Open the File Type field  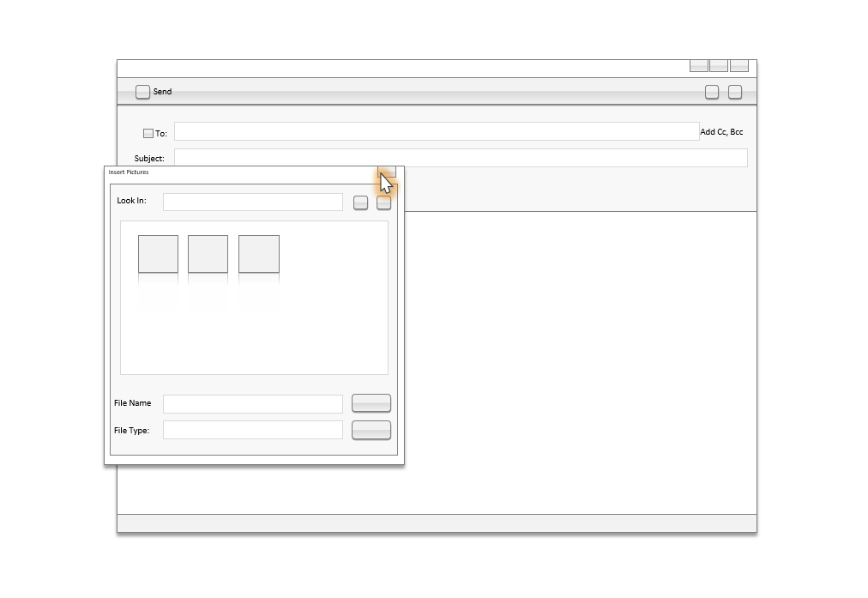pos(253,430)
